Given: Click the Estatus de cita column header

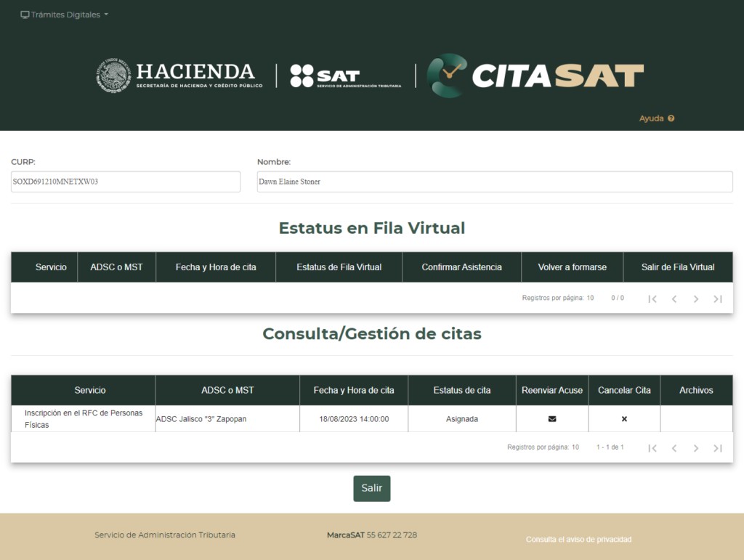Looking at the screenshot, I should 462,390.
